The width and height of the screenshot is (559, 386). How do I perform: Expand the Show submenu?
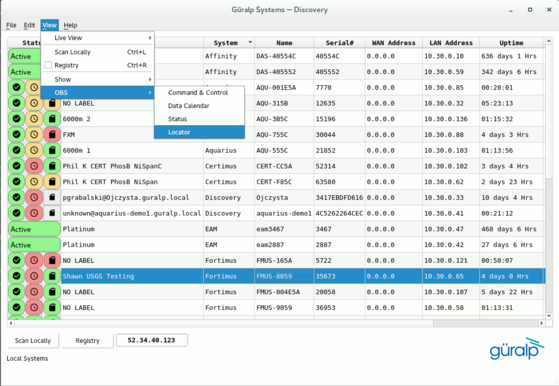98,79
